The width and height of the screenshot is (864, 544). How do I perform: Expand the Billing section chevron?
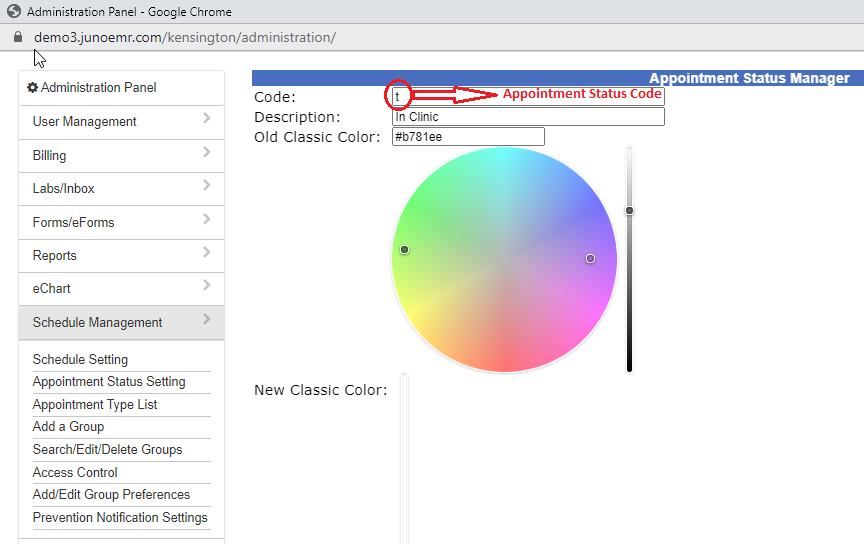coord(206,153)
